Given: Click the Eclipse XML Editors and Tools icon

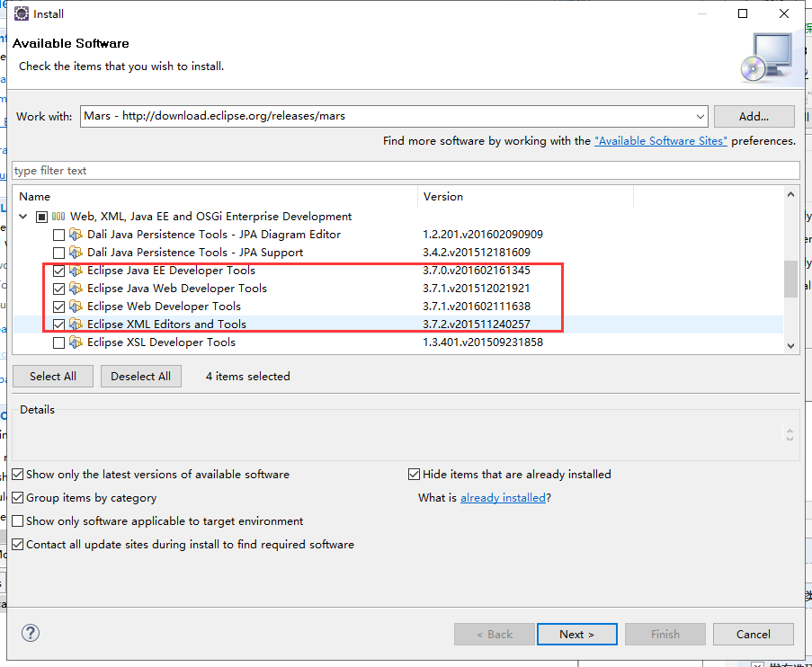Looking at the screenshot, I should tap(76, 325).
